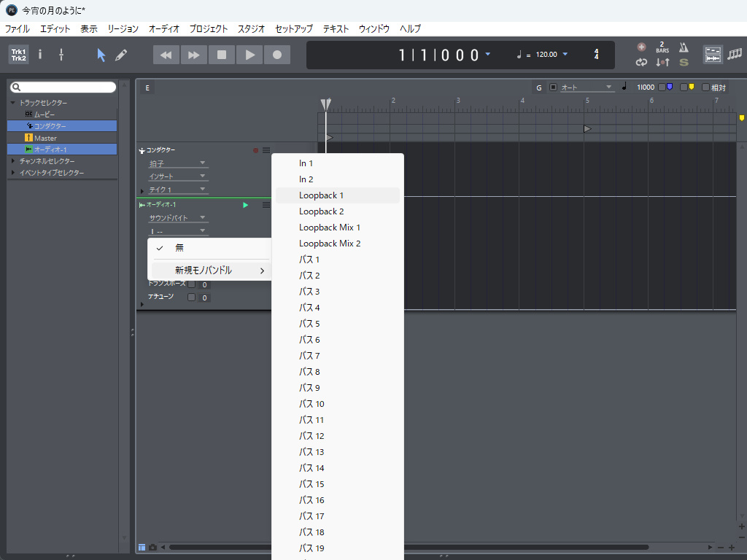Expand the チャンネルセレクター tree section

[x=13, y=161]
